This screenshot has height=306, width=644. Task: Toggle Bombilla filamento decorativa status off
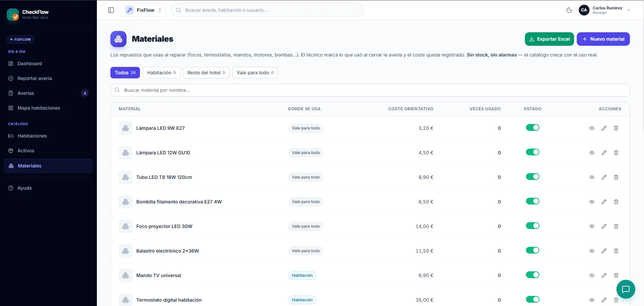click(533, 201)
